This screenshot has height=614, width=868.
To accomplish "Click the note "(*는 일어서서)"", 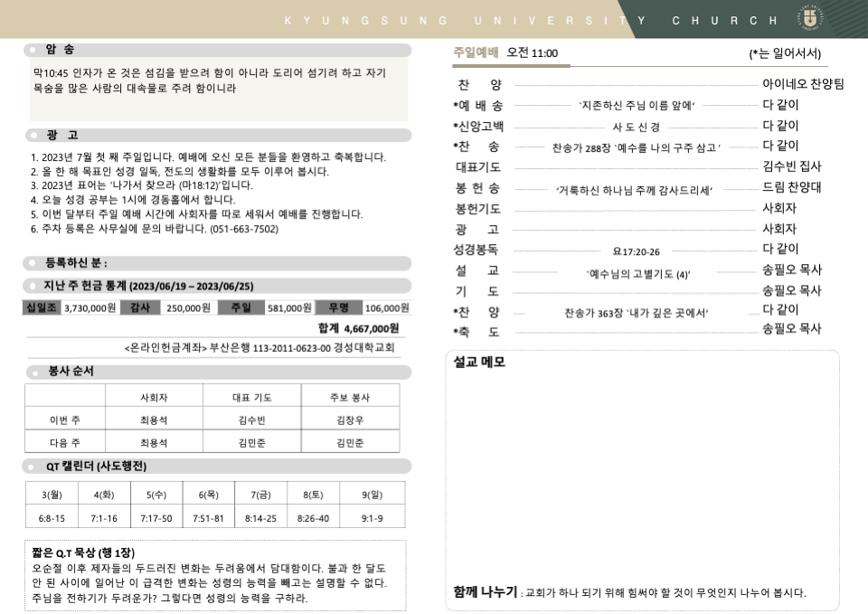I will 785,53.
